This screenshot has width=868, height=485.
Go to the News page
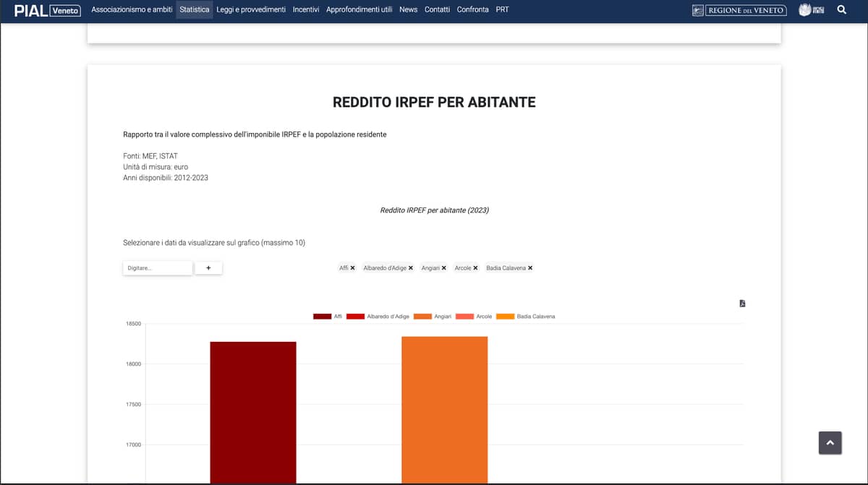(x=408, y=9)
